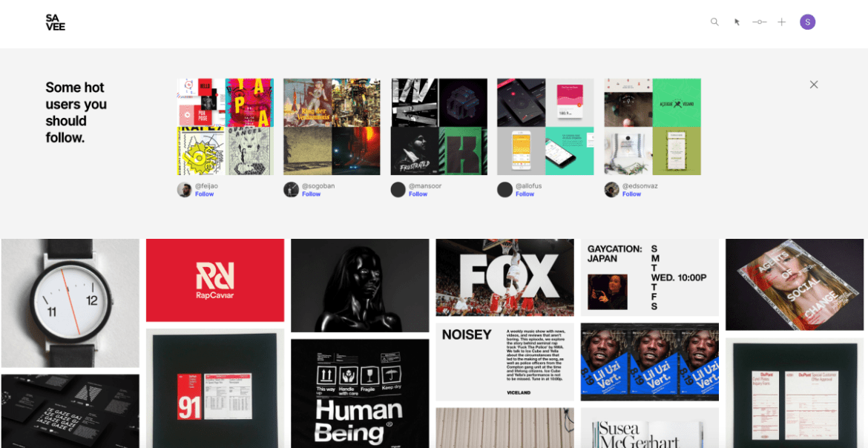Dismiss the hot users suggestion panel
This screenshot has width=868, height=448.
814,85
